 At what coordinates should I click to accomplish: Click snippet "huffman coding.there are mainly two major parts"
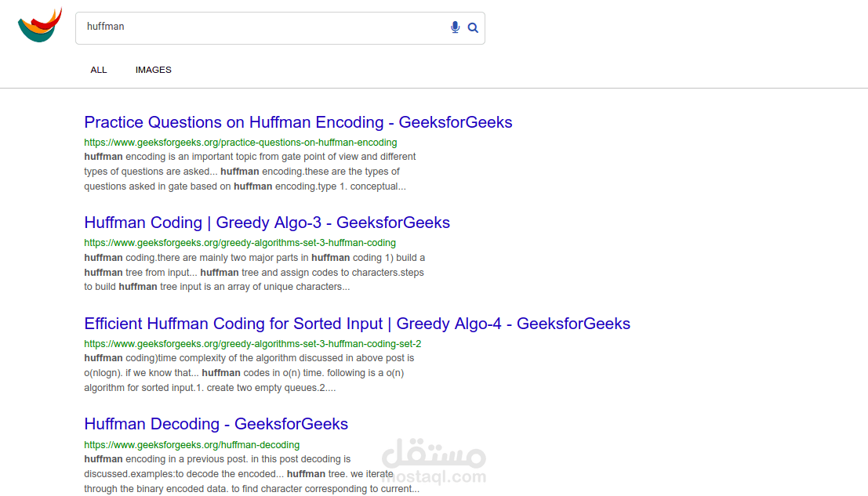point(255,258)
